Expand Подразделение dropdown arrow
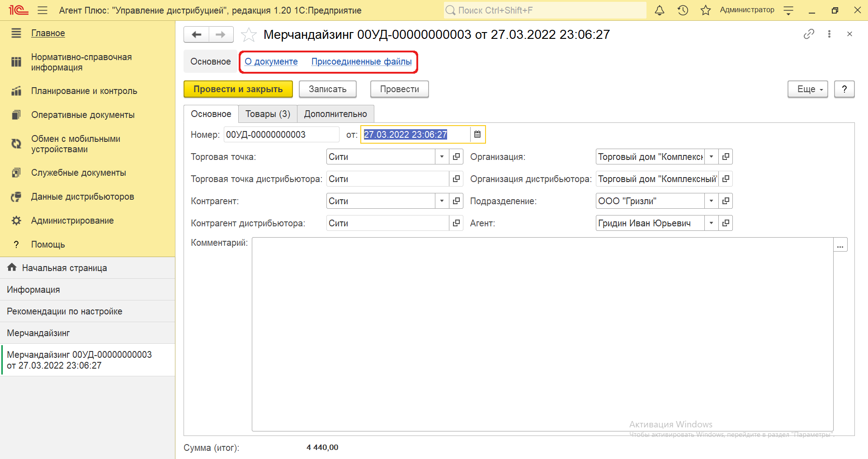Image resolution: width=868 pixels, height=459 pixels. pyautogui.click(x=711, y=201)
